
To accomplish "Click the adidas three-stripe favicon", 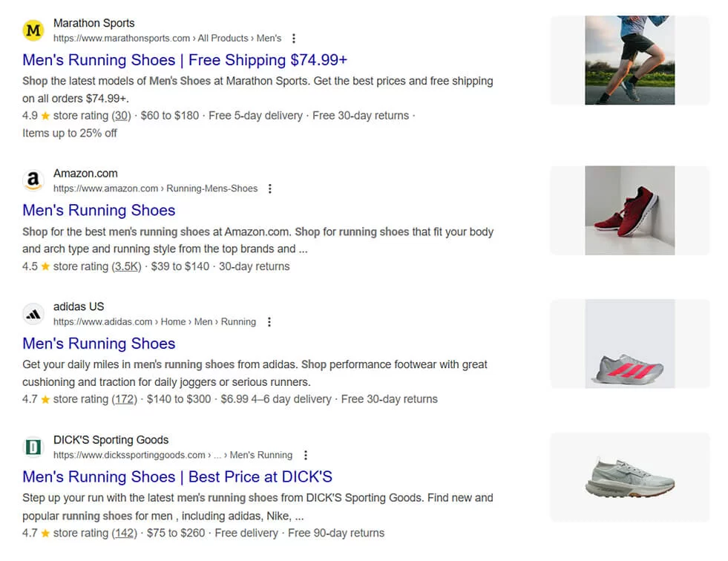I will click(33, 314).
